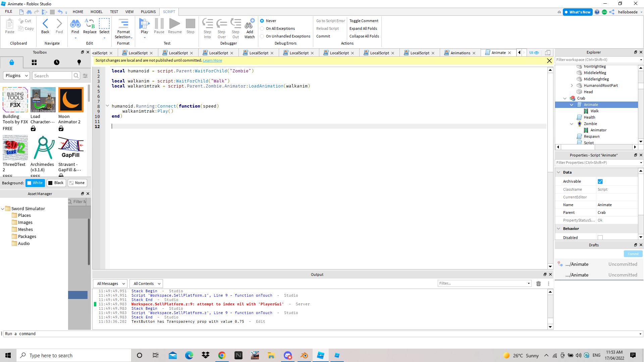Open the Chrome icon on the taskbar

(222, 355)
